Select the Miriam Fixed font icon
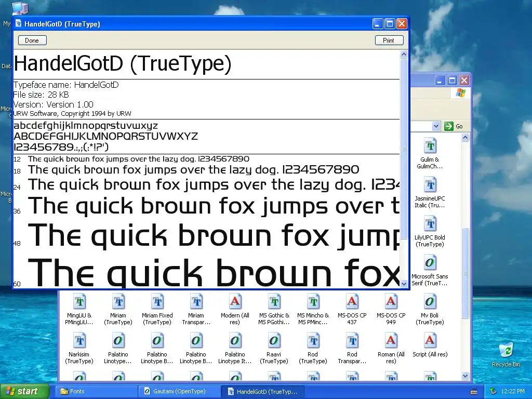The height and width of the screenshot is (399, 532). click(157, 302)
